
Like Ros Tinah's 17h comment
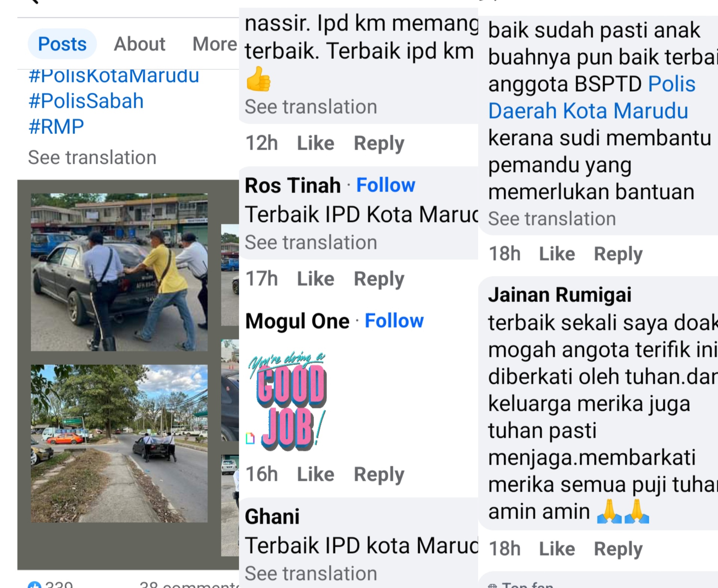click(x=316, y=279)
